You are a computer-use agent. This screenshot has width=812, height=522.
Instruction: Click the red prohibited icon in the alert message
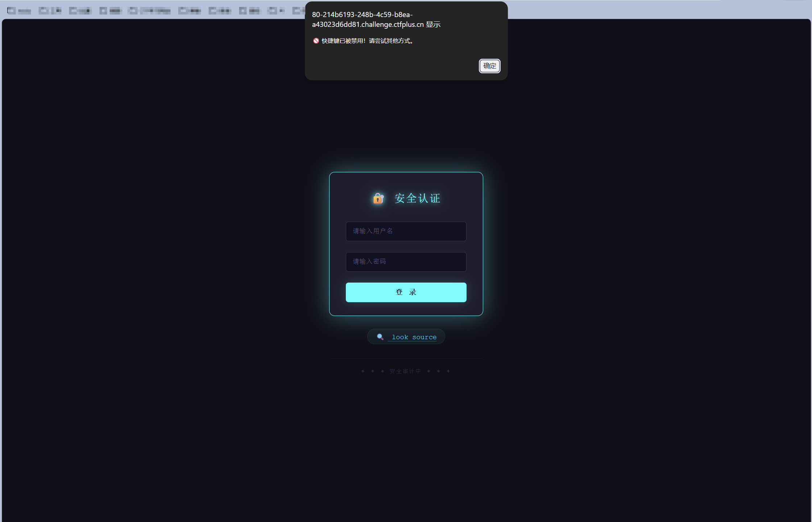point(316,41)
